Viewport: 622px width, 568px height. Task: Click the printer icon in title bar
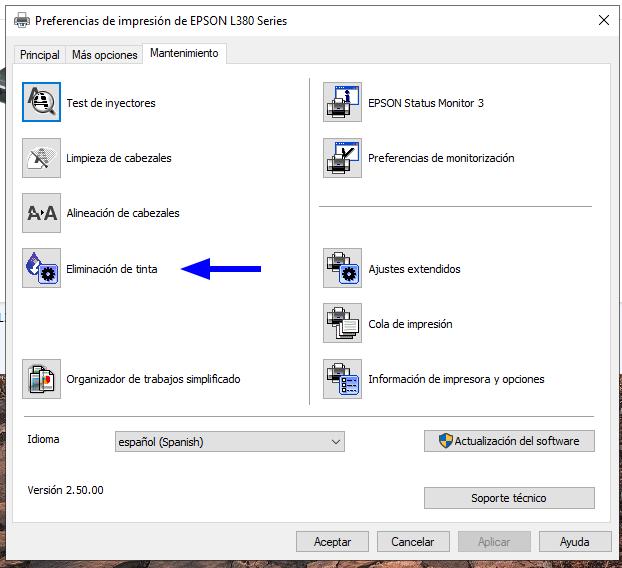21,20
